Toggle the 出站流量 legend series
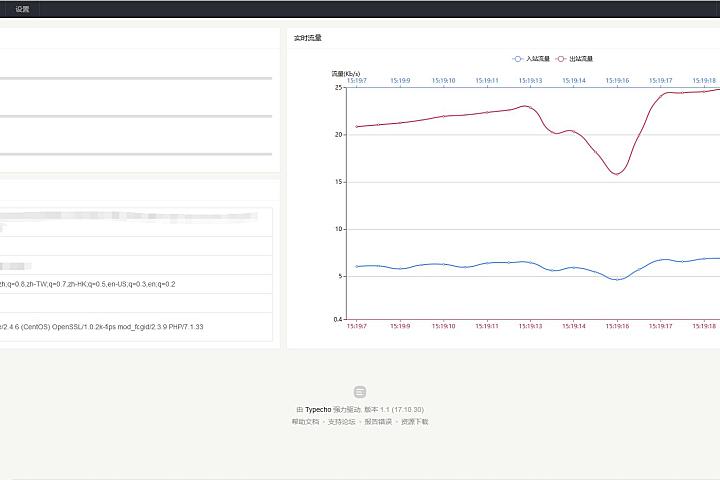Screen dimensions: 720x480 [580, 59]
